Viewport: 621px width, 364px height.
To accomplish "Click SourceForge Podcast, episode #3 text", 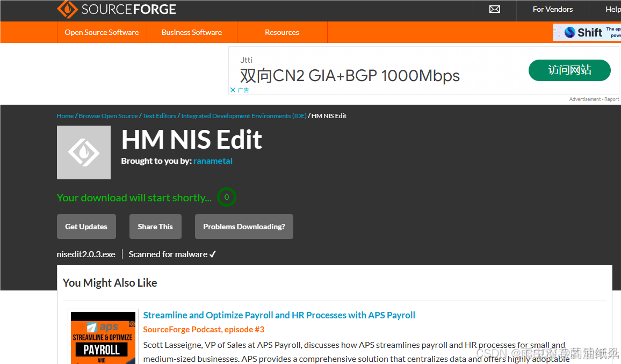I will [204, 330].
